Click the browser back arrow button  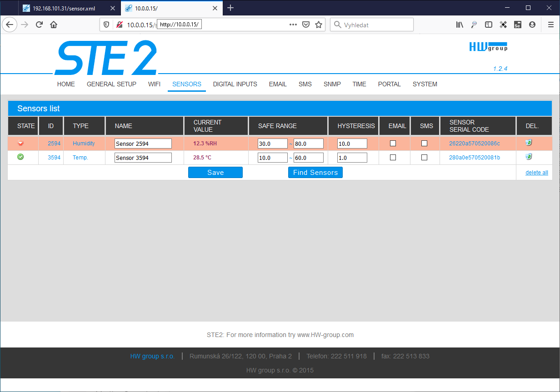10,25
